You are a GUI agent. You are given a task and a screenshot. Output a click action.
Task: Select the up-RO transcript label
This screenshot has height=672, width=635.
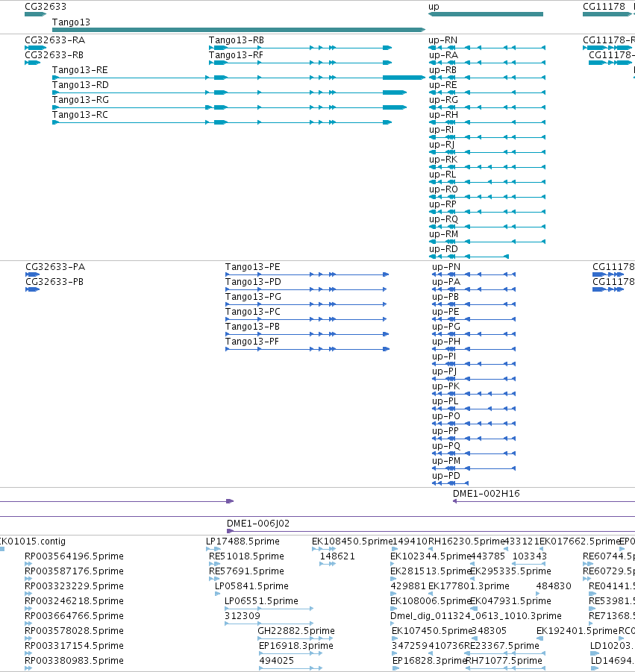[443, 189]
